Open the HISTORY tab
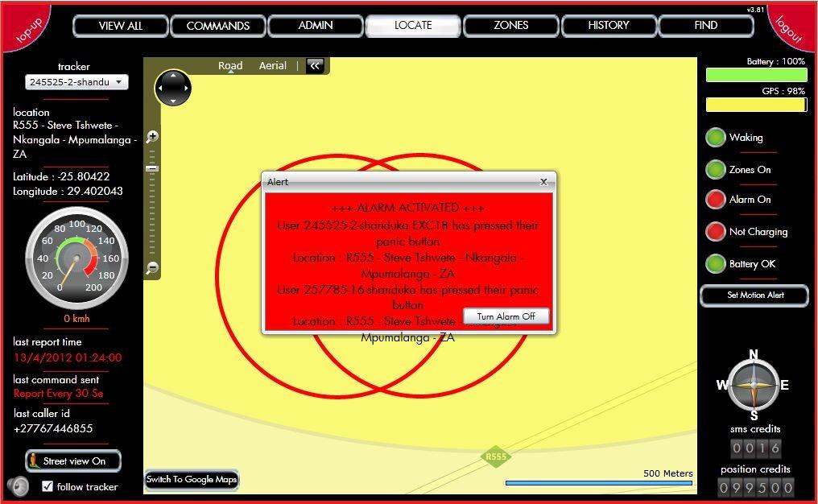Image resolution: width=818 pixels, height=504 pixels. pyautogui.click(x=609, y=26)
